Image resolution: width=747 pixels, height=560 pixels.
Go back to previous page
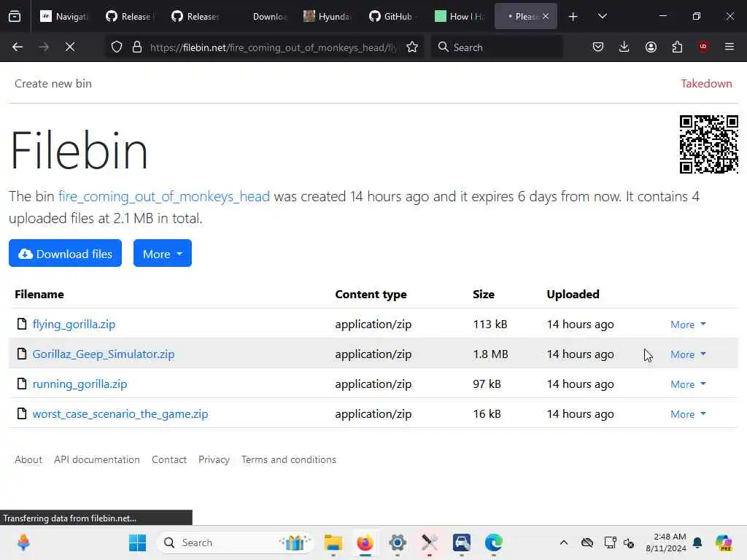tap(18, 47)
